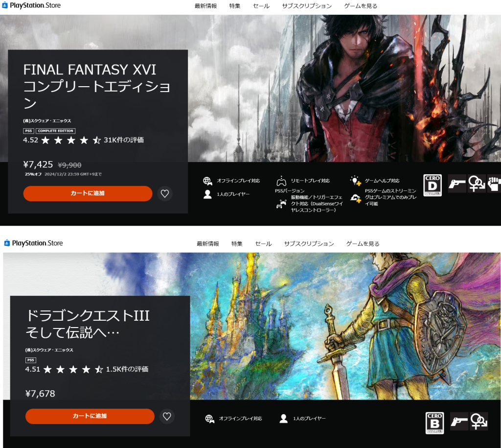This screenshot has height=448, width=501.
Task: Open 最新情報 menu in top store header
Action: [206, 6]
